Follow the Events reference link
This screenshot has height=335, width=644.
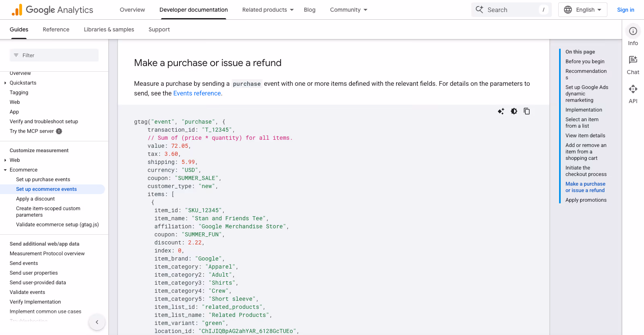coord(197,93)
